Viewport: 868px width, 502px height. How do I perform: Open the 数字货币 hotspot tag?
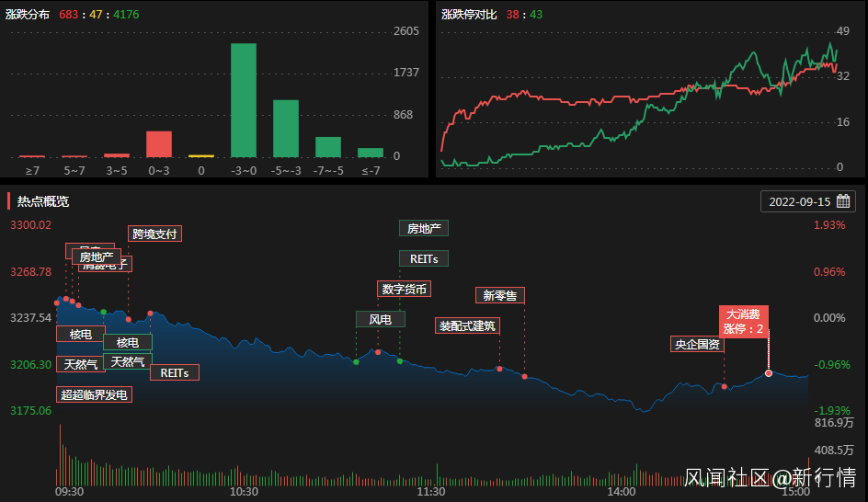coord(404,289)
